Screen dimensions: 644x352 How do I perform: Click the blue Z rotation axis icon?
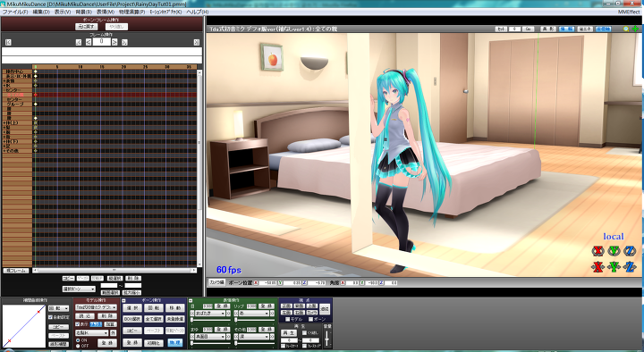tap(629, 251)
